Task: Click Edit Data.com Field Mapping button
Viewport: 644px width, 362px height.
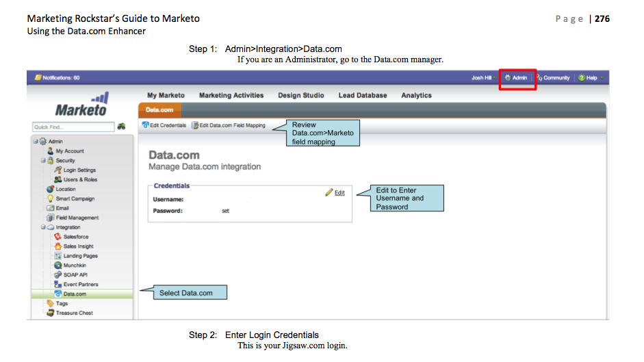Action: click(229, 125)
